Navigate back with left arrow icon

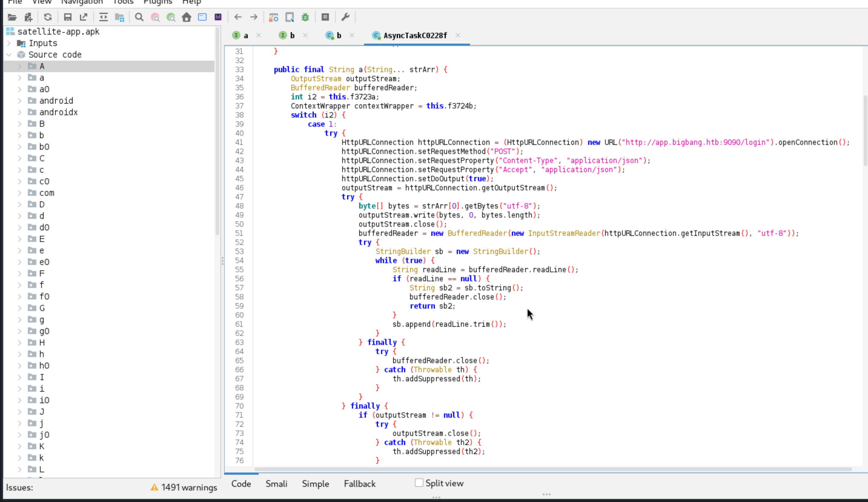238,17
